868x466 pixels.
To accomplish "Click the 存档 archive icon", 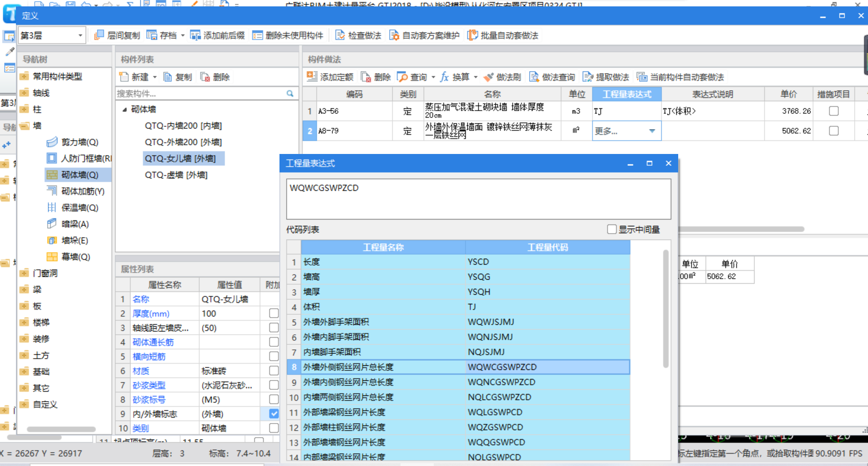I will (x=152, y=35).
